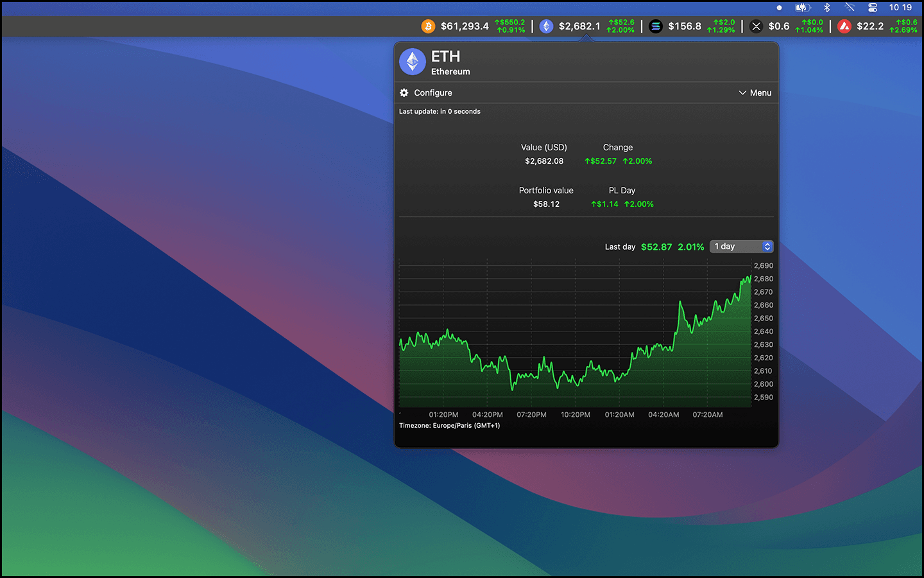The image size is (924, 578).
Task: Click the Bitcoin icon in the ticker bar
Action: (x=428, y=26)
